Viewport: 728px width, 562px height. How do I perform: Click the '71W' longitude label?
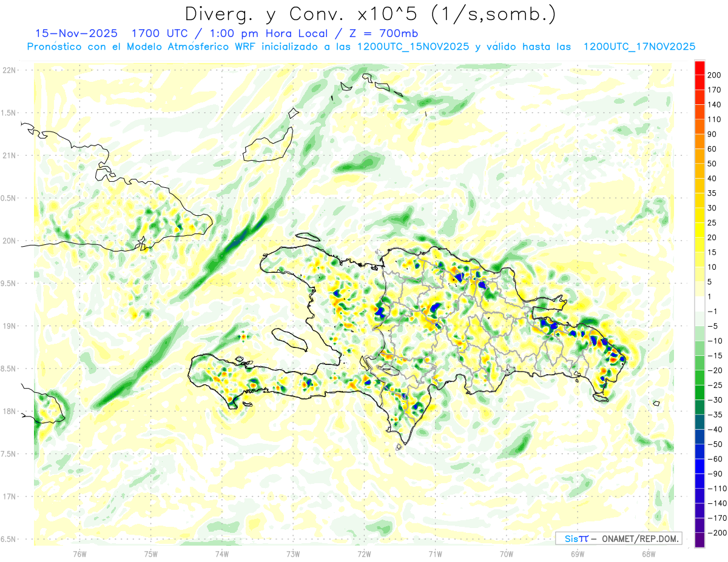coord(435,554)
